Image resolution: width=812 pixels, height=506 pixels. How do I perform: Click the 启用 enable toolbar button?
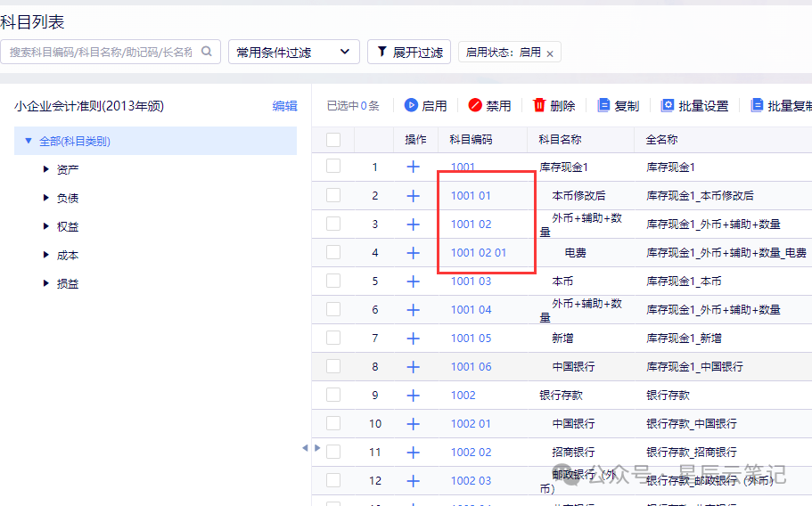pyautogui.click(x=425, y=105)
